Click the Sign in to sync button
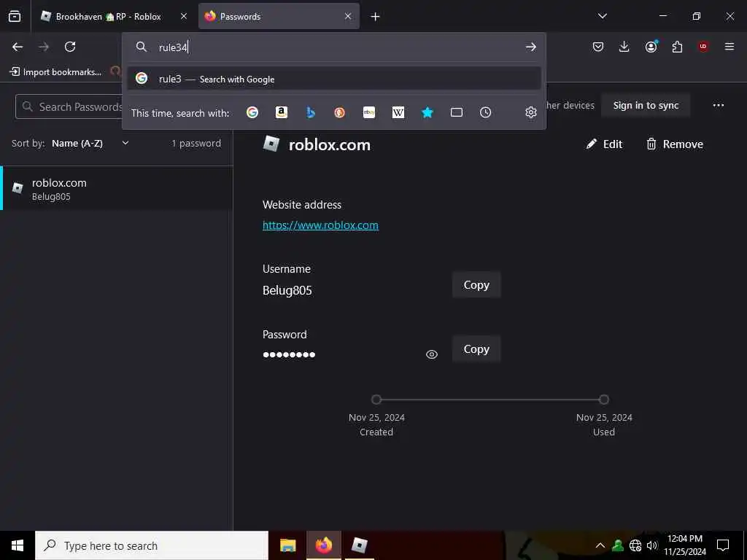Viewport: 747px width, 560px height. tap(646, 105)
